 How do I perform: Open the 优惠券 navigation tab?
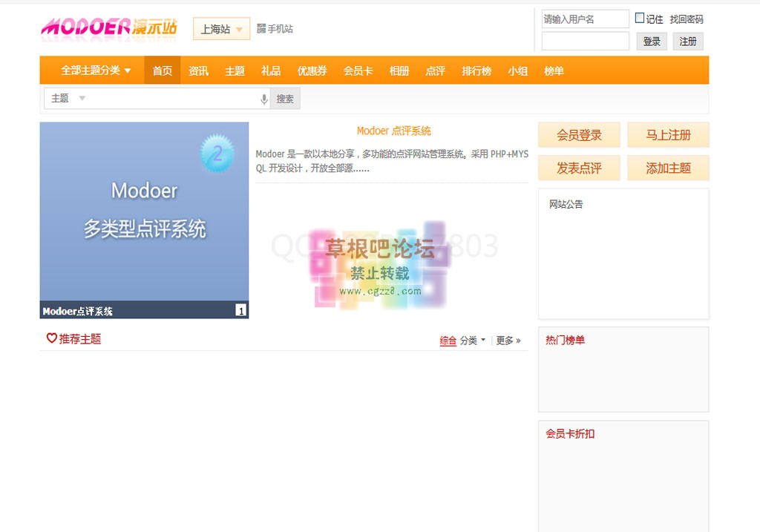(x=312, y=70)
